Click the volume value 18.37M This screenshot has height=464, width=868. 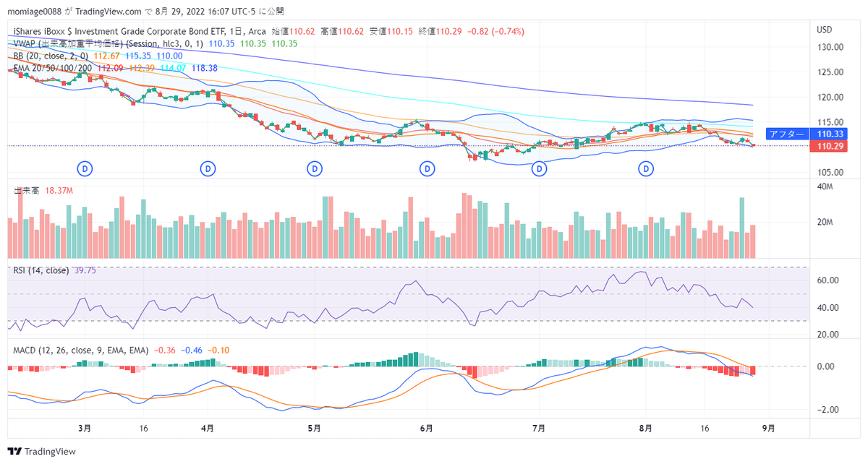coord(59,190)
